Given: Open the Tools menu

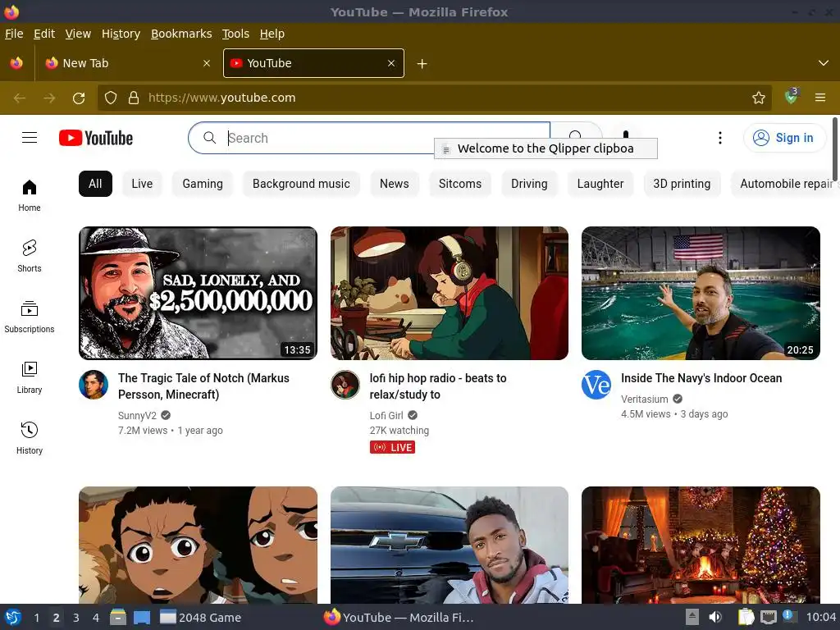Looking at the screenshot, I should point(235,34).
